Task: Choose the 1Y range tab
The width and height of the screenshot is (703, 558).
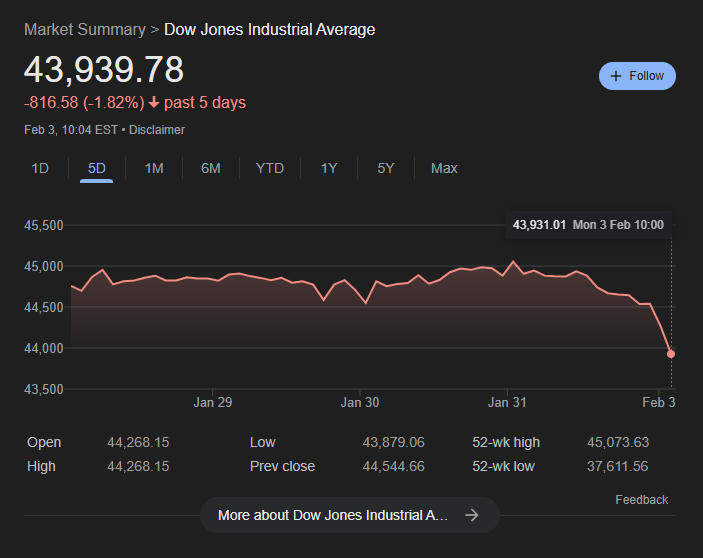Action: (329, 169)
